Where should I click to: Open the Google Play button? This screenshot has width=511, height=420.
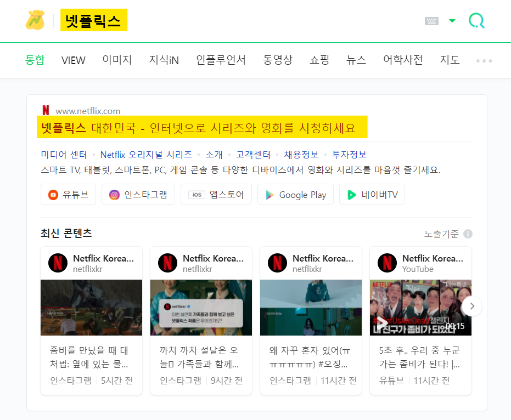(x=296, y=194)
